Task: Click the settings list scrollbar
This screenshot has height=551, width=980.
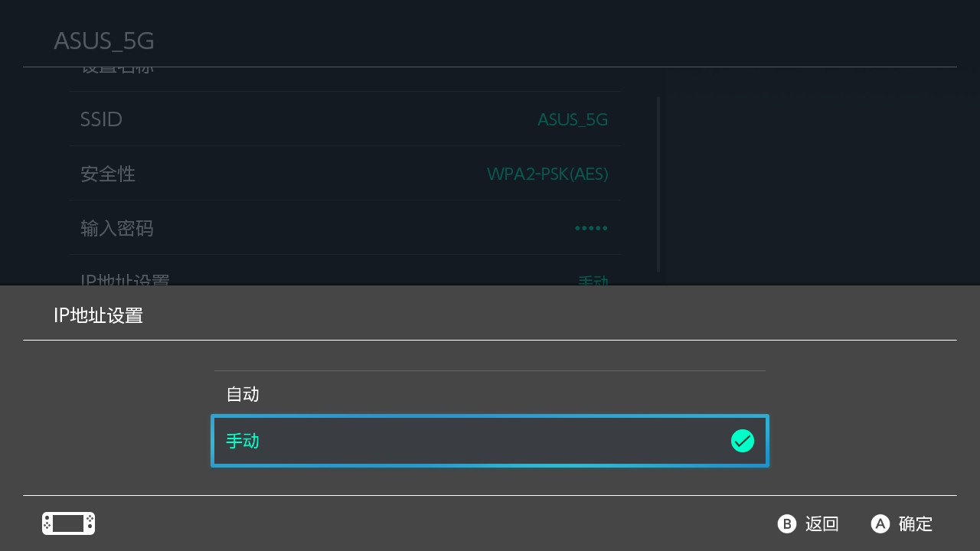Action: pos(658,184)
